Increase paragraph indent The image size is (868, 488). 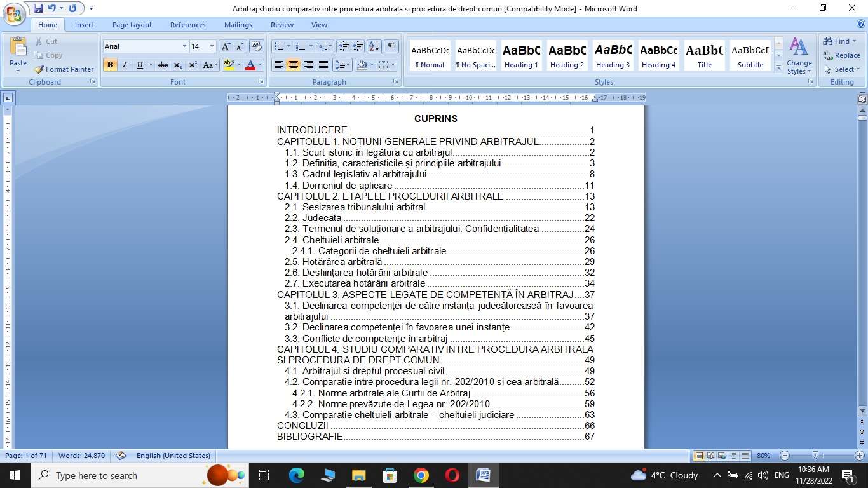pos(358,46)
